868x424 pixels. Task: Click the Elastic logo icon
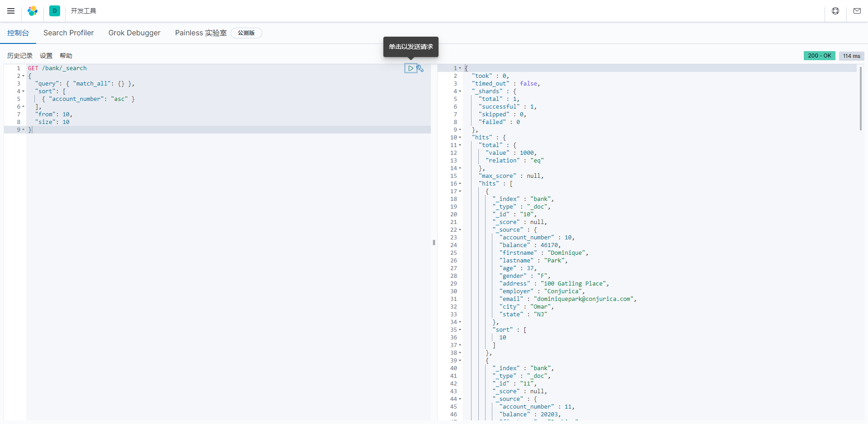tap(33, 11)
